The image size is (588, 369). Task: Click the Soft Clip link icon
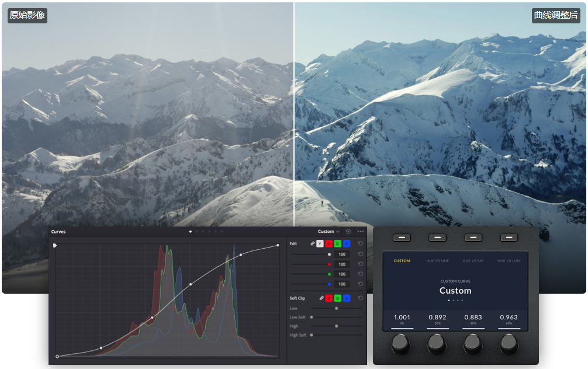click(x=321, y=298)
